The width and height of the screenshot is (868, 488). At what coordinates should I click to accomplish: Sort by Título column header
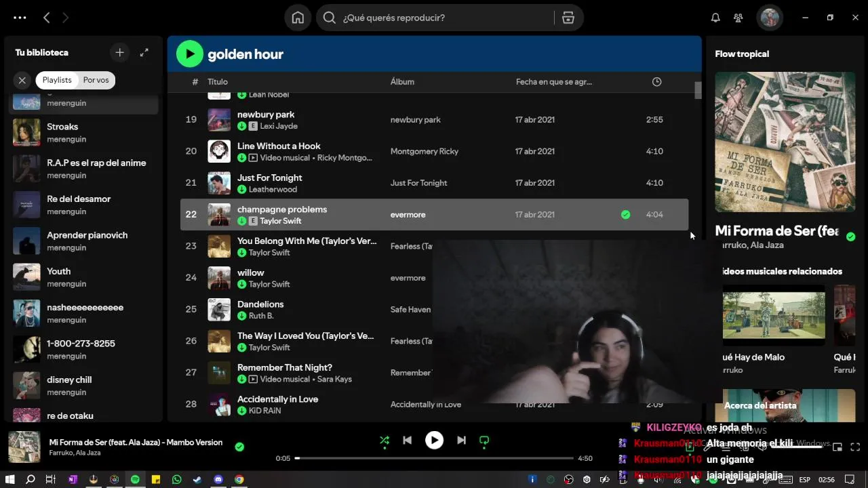coord(218,81)
